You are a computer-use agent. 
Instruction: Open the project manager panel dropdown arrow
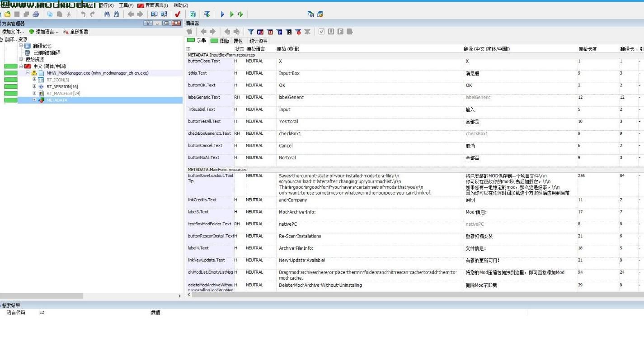pos(157,23)
